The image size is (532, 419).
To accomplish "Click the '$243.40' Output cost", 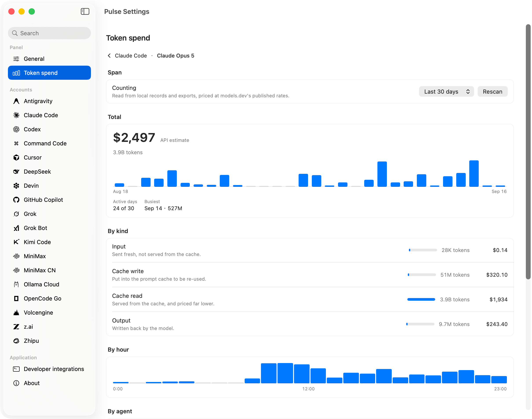I will [x=497, y=324].
